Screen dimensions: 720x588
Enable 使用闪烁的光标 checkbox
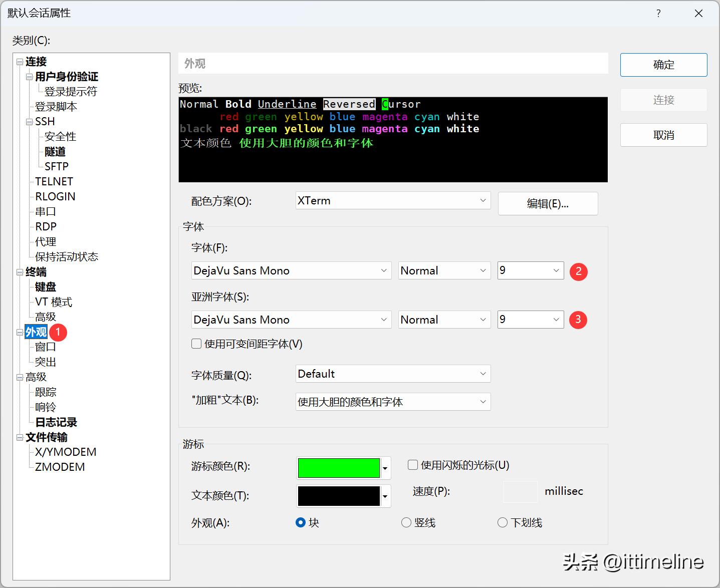(x=413, y=465)
